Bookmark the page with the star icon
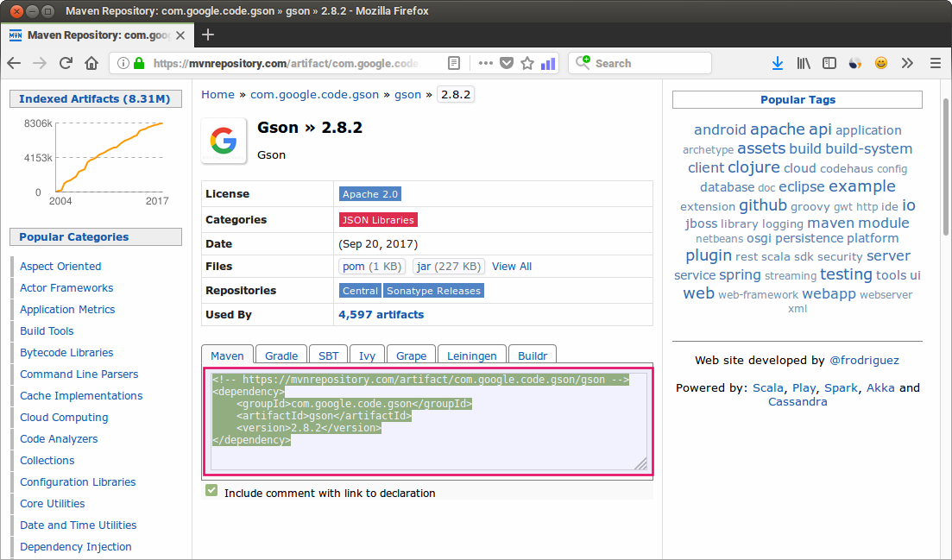This screenshot has height=560, width=952. coord(527,63)
